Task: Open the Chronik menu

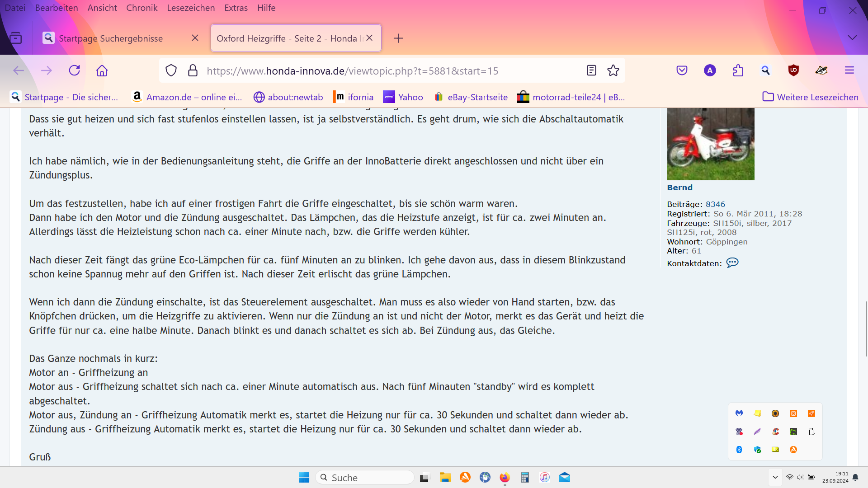Action: [142, 8]
